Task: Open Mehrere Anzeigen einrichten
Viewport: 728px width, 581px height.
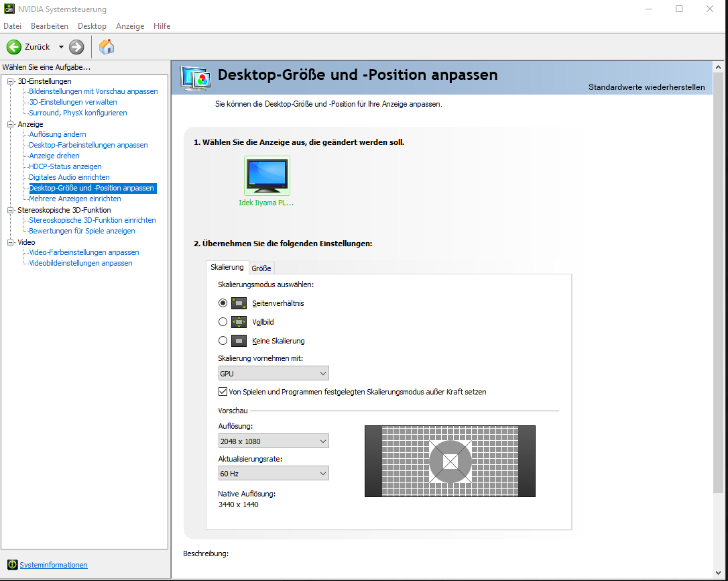Action: coord(75,199)
